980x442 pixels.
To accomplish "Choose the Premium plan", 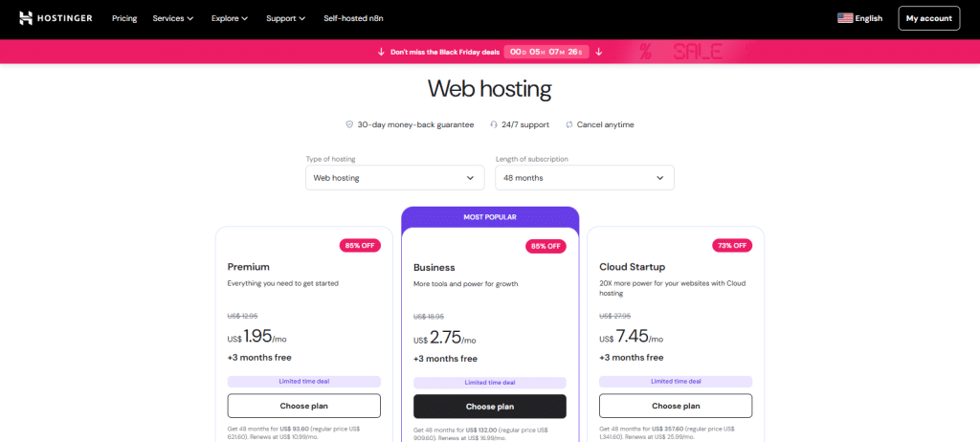I will pyautogui.click(x=303, y=406).
